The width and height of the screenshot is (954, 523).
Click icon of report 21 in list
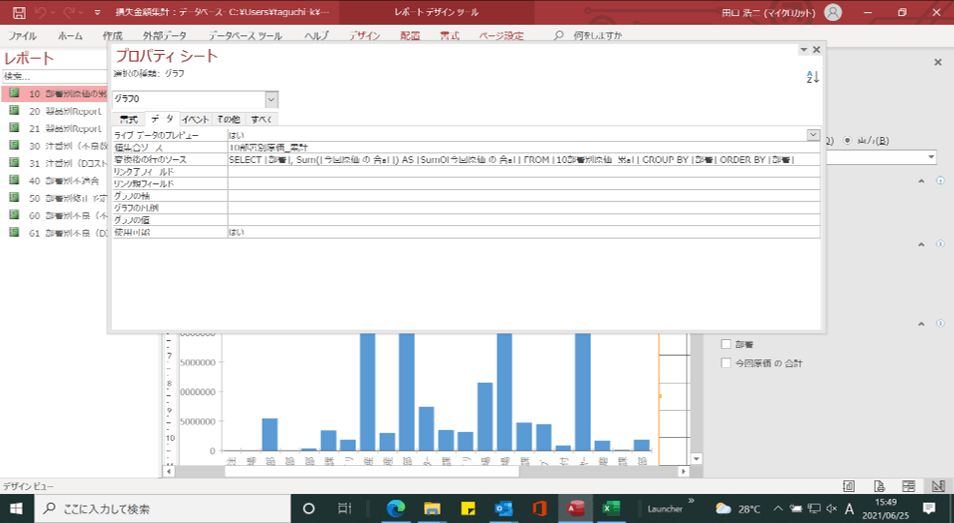tap(14, 128)
